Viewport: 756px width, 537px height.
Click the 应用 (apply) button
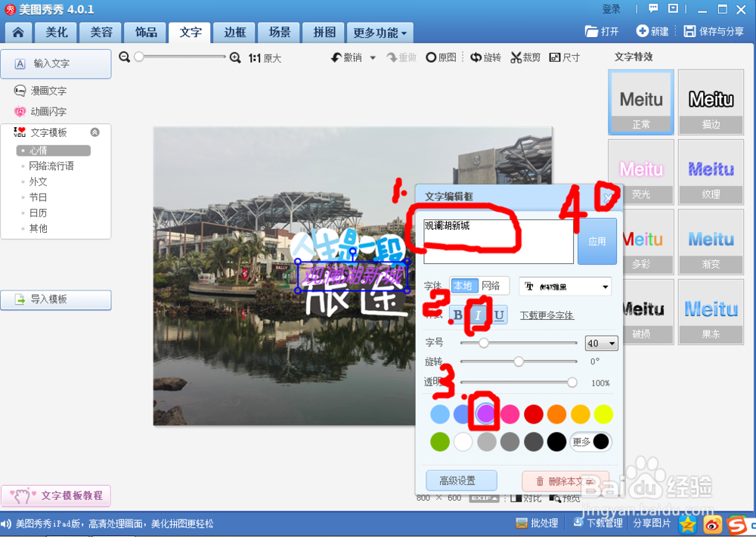(x=596, y=241)
